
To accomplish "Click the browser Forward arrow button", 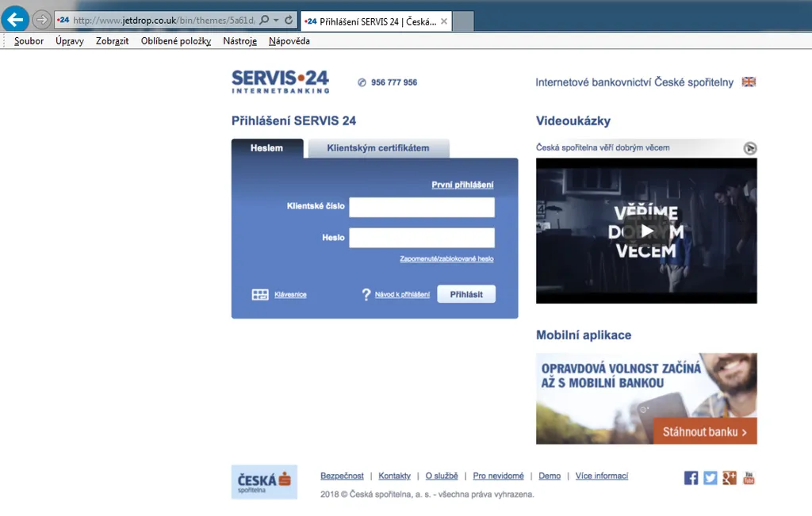I will coord(41,20).
